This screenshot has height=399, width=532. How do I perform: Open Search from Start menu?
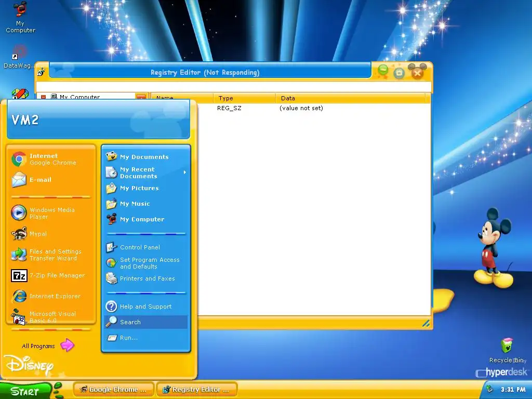coord(146,322)
